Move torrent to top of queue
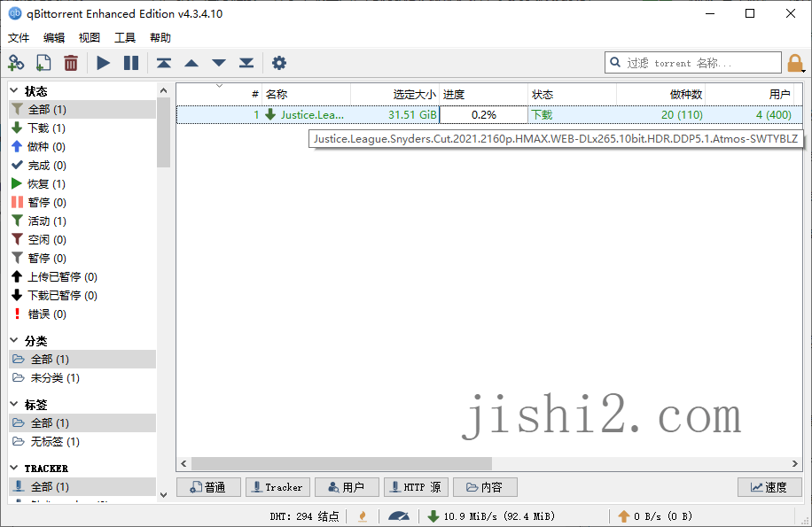Image resolution: width=812 pixels, height=527 pixels. tap(164, 63)
